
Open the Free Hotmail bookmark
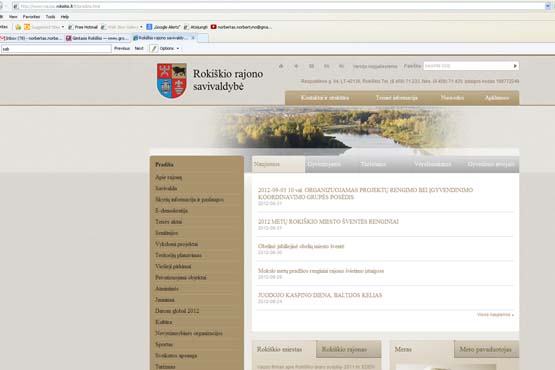point(83,27)
